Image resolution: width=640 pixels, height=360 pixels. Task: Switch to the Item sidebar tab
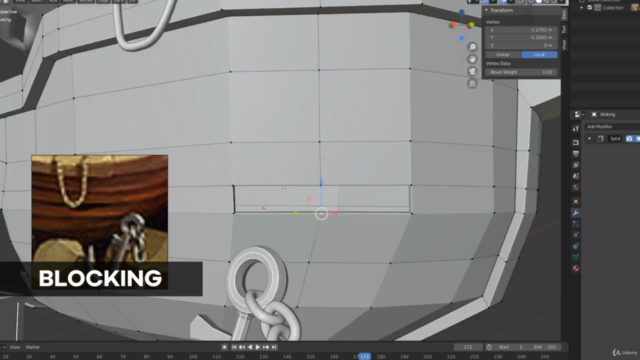click(x=564, y=15)
